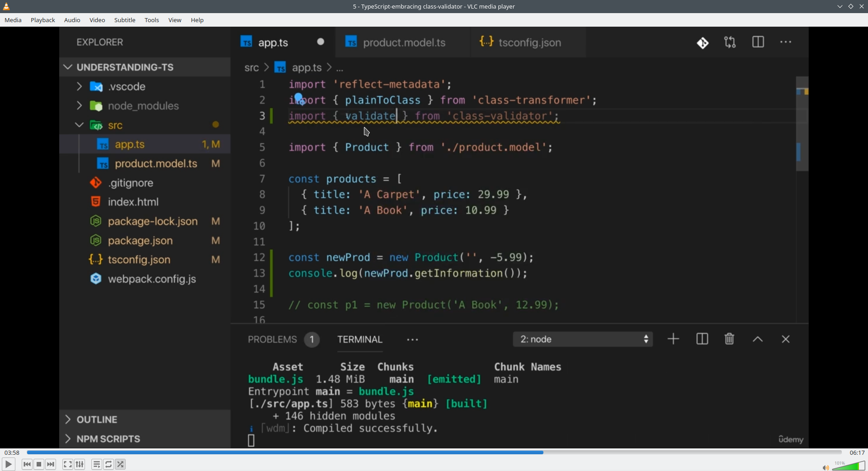This screenshot has width=868, height=471.
Task: Click the webpack.config.js cube icon
Action: [96, 279]
